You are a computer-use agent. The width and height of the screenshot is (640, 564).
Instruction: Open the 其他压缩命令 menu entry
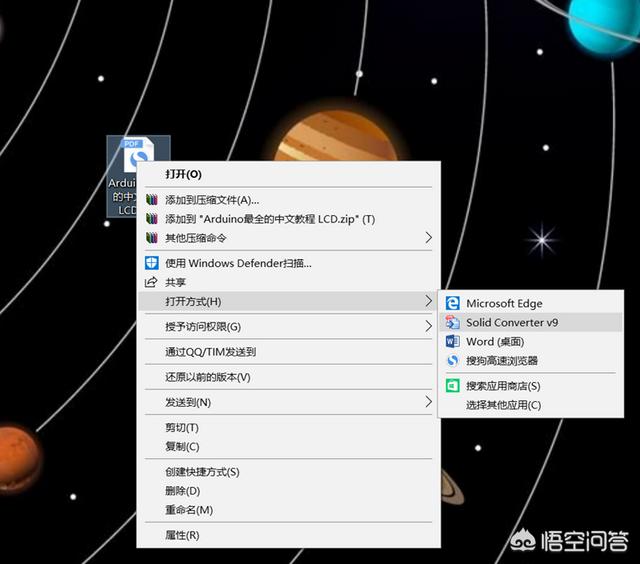289,238
